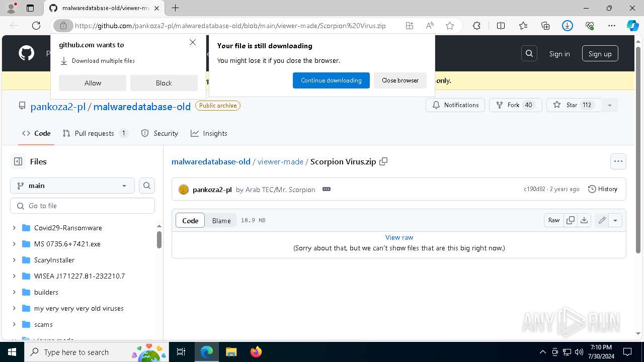Open the tab actions menu icon
Viewport: 644px width, 362px height.
click(30, 8)
